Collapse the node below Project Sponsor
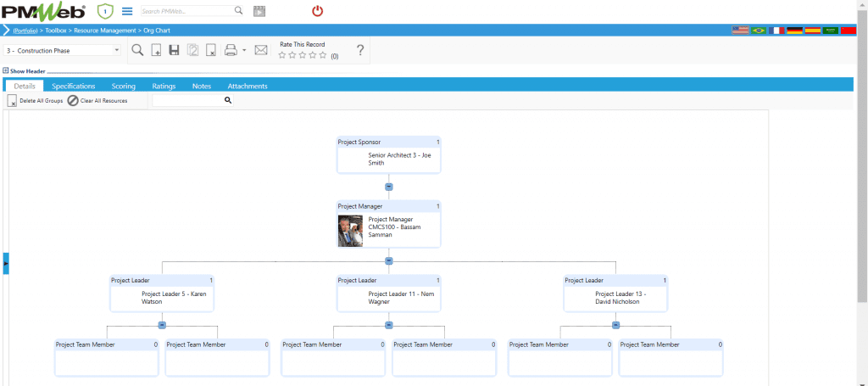Image resolution: width=868 pixels, height=386 pixels. click(x=388, y=187)
